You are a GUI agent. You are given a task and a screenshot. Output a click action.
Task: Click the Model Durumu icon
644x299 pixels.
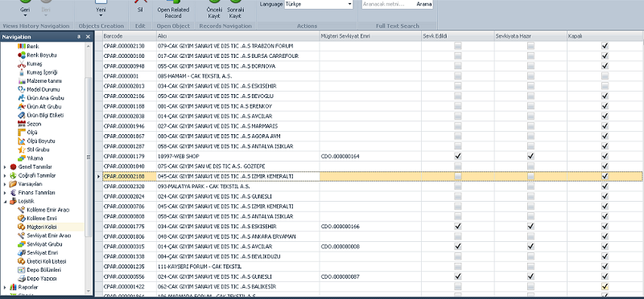pos(22,89)
